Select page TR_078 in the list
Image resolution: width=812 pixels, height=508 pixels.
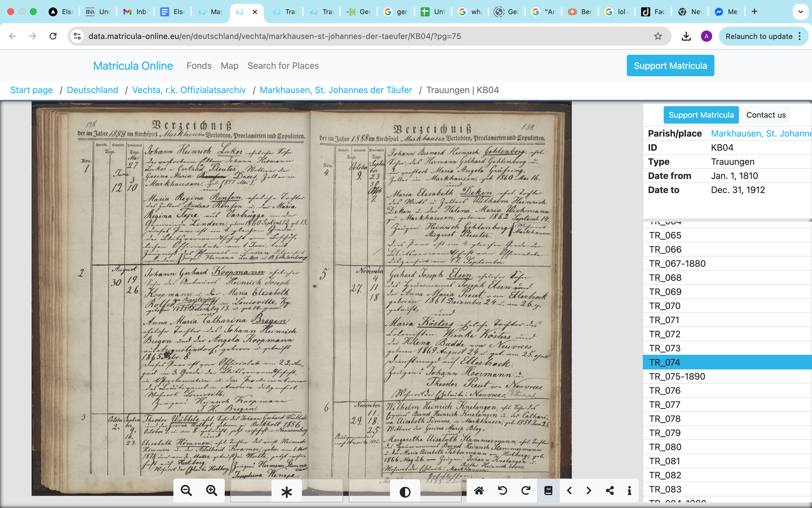click(x=727, y=419)
